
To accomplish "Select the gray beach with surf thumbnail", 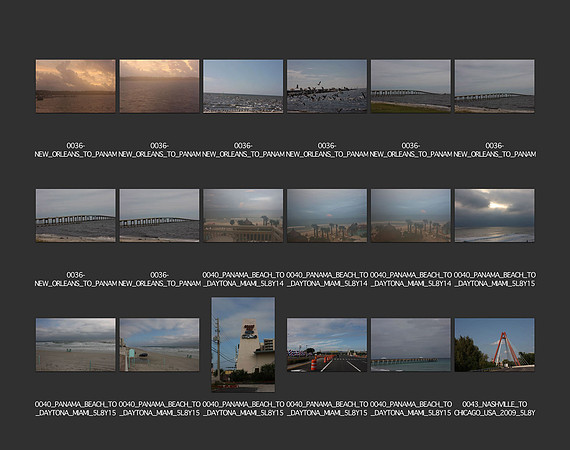I will click(76, 345).
